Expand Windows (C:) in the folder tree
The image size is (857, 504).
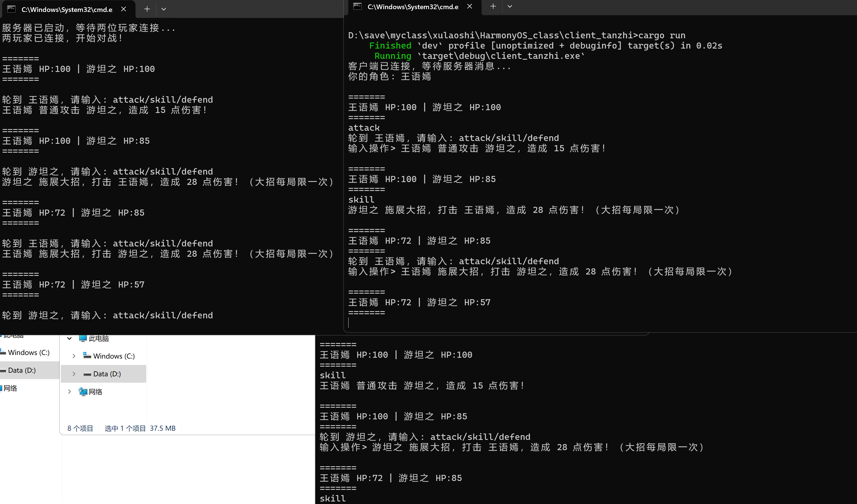point(74,356)
